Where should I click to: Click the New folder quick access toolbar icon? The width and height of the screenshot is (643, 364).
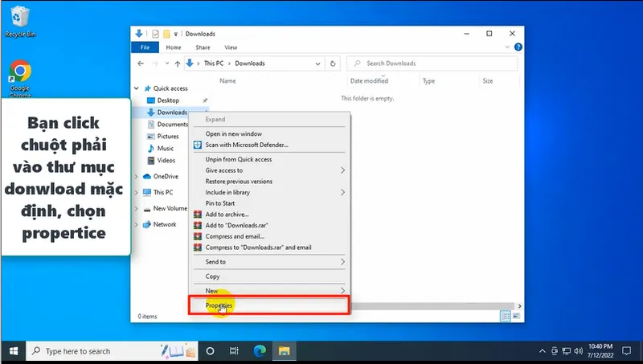[166, 34]
